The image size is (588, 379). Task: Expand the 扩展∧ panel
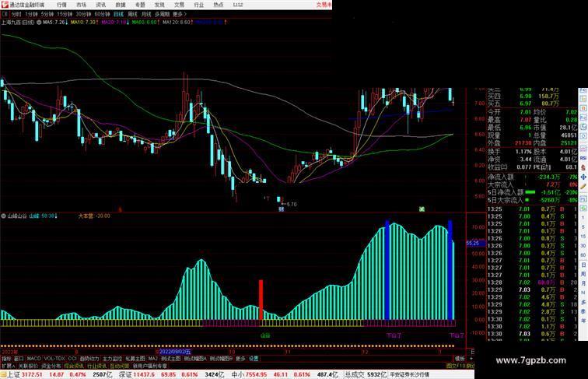[9, 366]
